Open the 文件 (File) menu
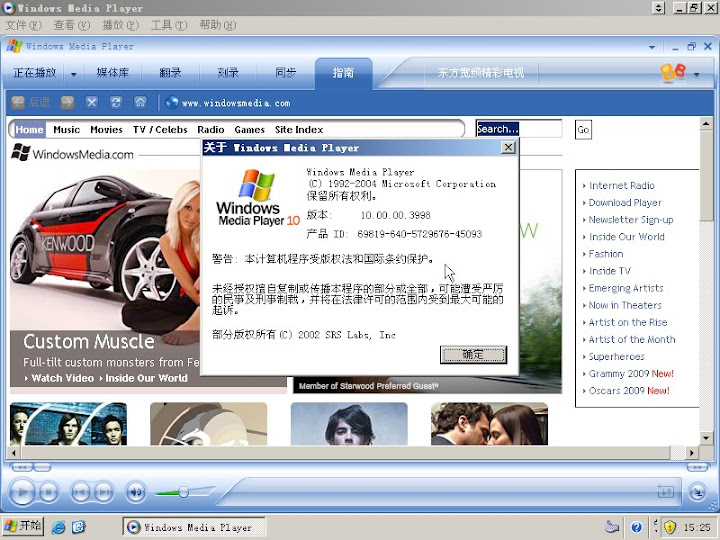Image resolution: width=720 pixels, height=540 pixels. coord(23,25)
